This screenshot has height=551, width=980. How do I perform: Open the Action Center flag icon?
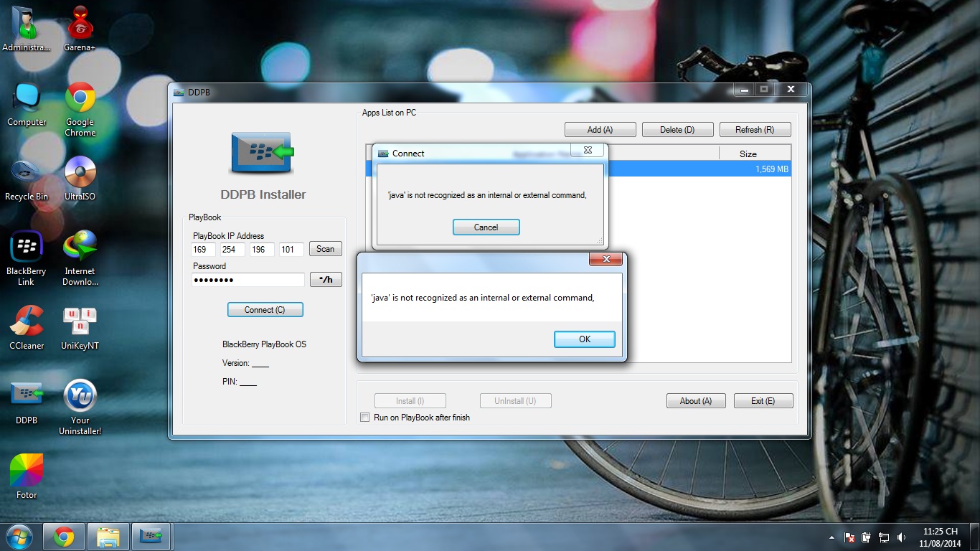click(x=849, y=537)
